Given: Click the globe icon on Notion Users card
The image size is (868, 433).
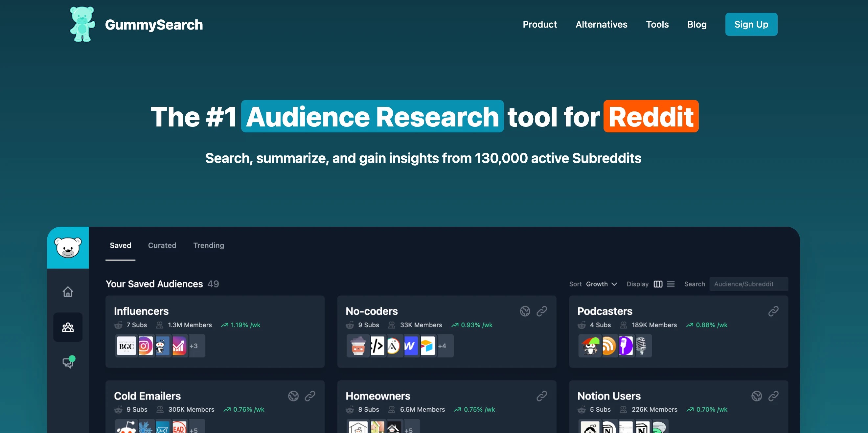Looking at the screenshot, I should point(757,396).
